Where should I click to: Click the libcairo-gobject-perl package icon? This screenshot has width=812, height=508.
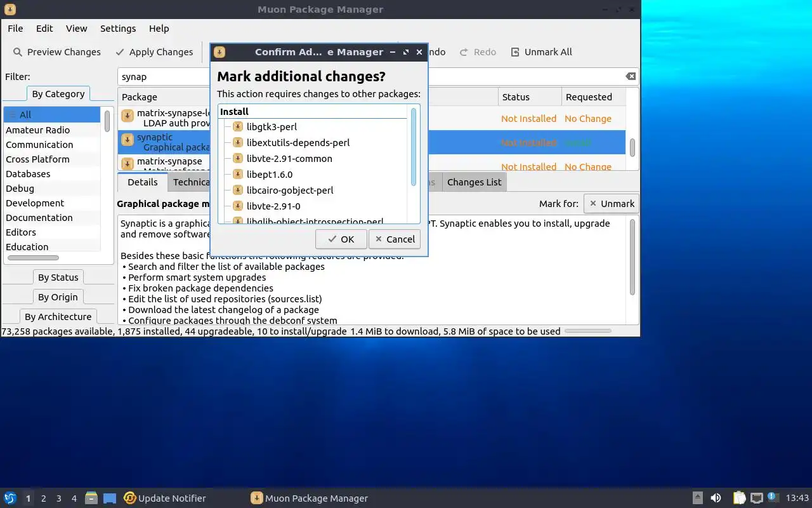point(238,190)
